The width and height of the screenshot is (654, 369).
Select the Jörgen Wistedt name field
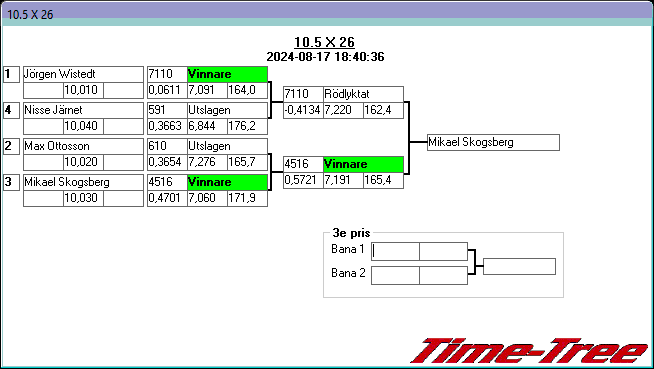tap(83, 75)
